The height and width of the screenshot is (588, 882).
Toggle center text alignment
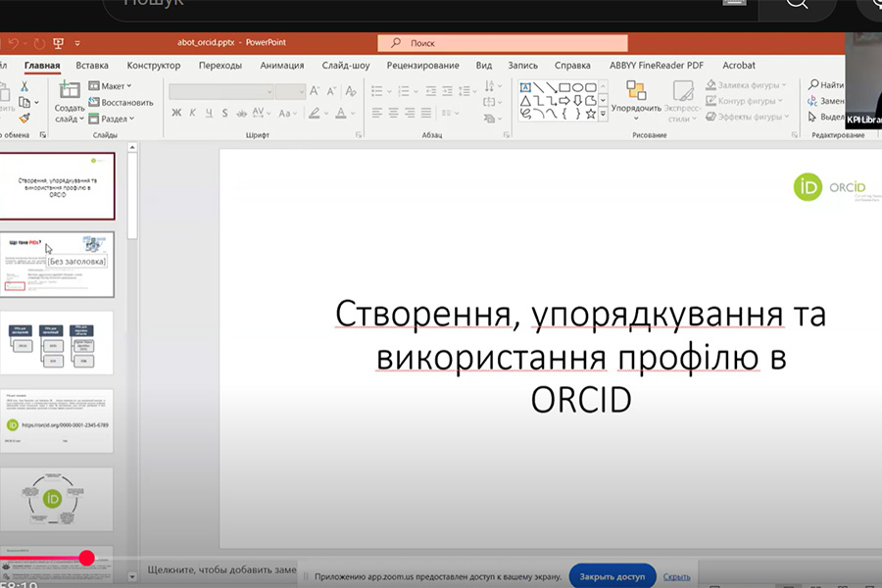(x=393, y=113)
